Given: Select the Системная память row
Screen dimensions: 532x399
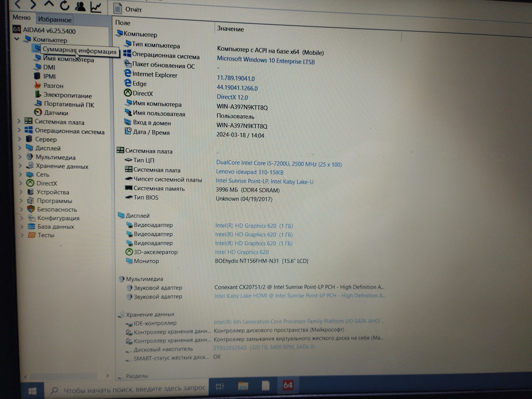Looking at the screenshot, I should (202, 189).
